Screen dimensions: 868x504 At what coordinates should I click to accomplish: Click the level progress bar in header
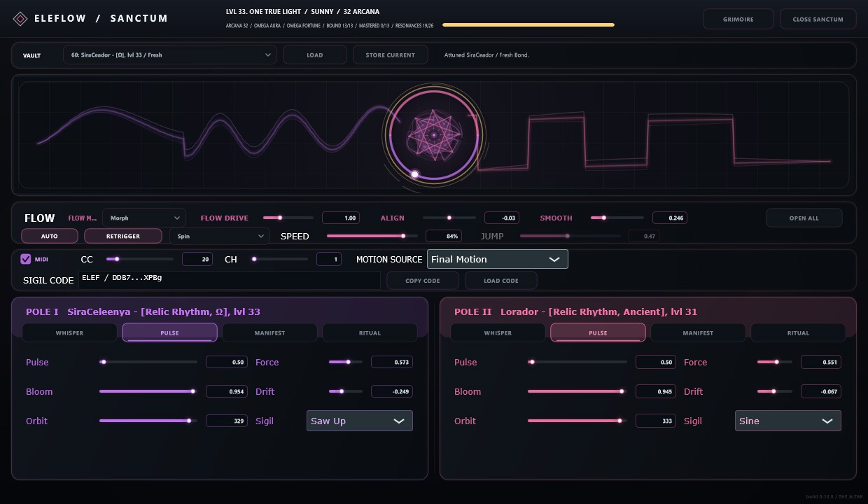[528, 25]
